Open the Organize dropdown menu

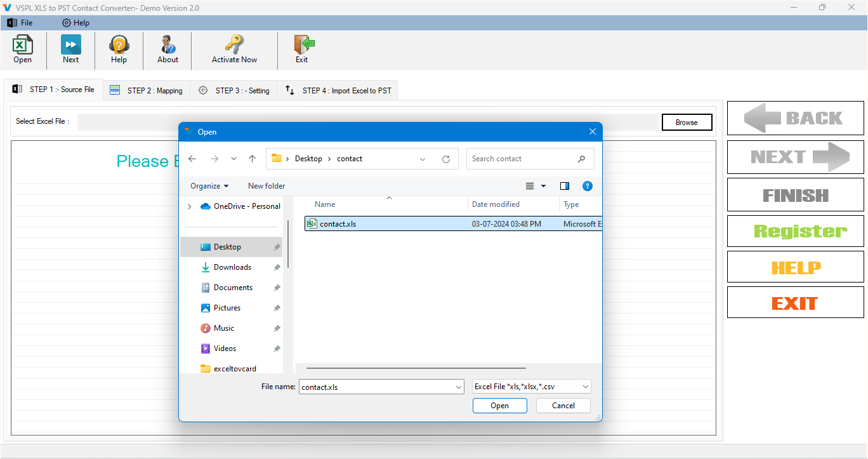tap(209, 186)
